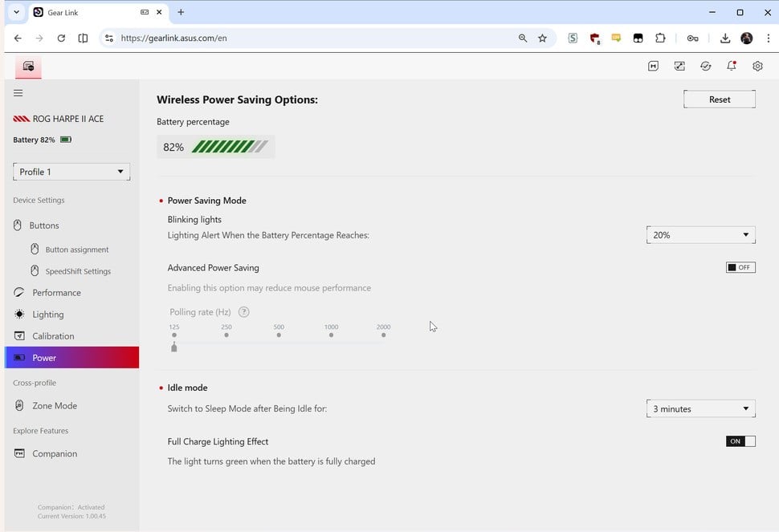Viewport: 779px width, 532px height.
Task: Open the macro icon in top toolbar
Action: tap(653, 66)
